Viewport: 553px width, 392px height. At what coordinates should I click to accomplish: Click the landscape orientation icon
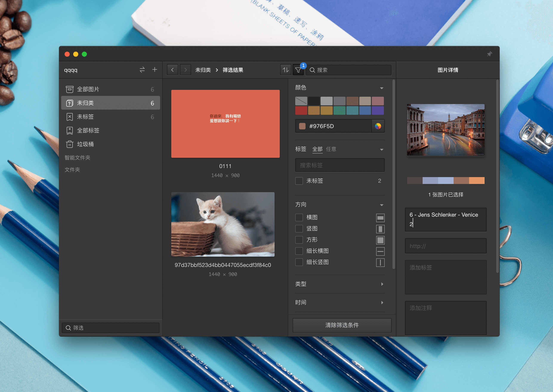(x=380, y=218)
